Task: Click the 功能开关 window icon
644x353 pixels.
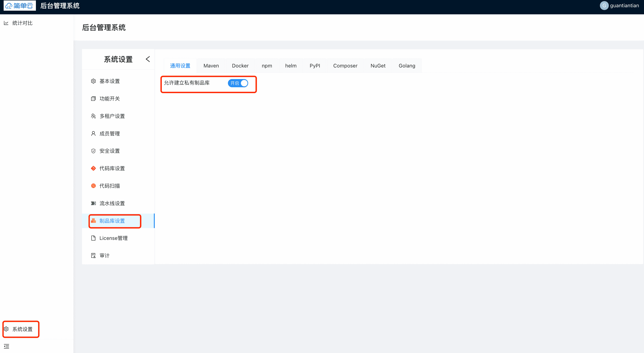Action: pos(93,99)
